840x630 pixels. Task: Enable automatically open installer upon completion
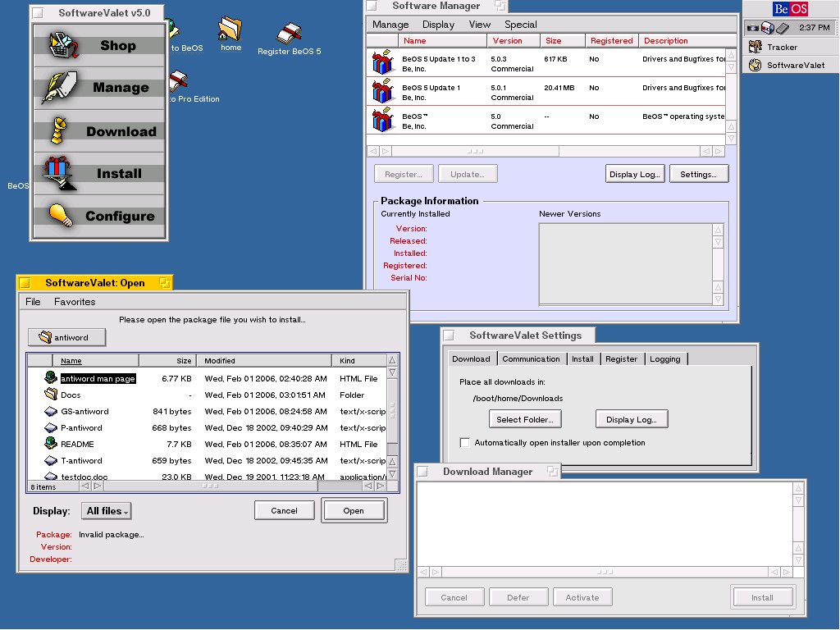click(465, 443)
